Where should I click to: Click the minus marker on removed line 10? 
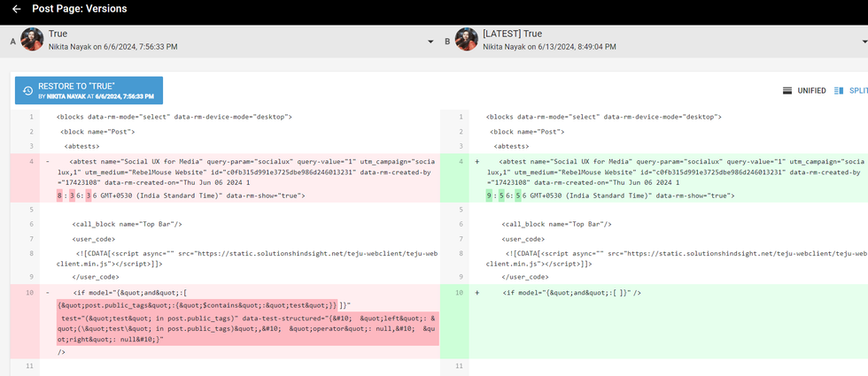tap(47, 293)
